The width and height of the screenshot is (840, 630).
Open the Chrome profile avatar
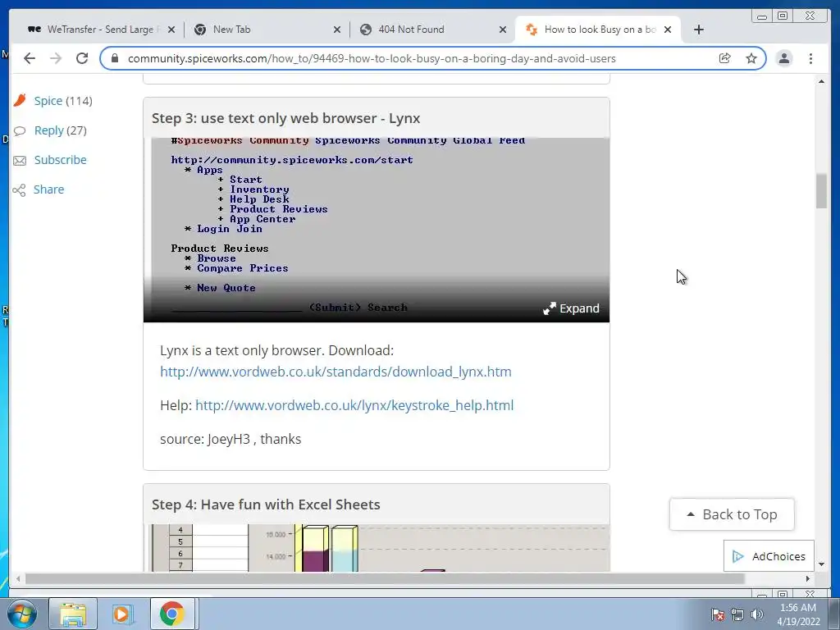coord(783,58)
